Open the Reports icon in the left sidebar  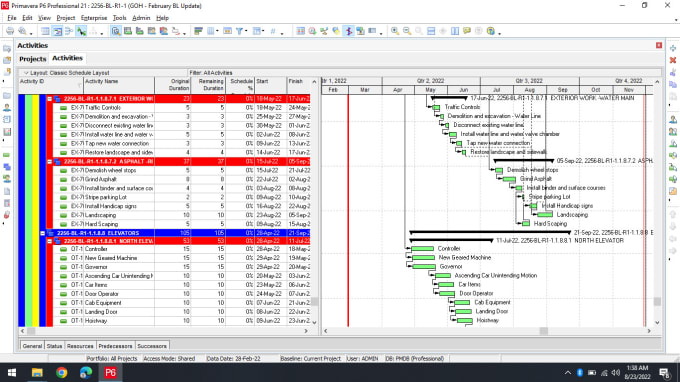point(7,120)
